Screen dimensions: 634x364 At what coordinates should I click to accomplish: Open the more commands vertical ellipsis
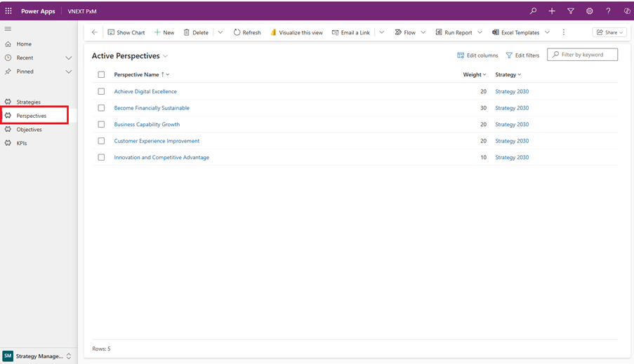tap(564, 32)
